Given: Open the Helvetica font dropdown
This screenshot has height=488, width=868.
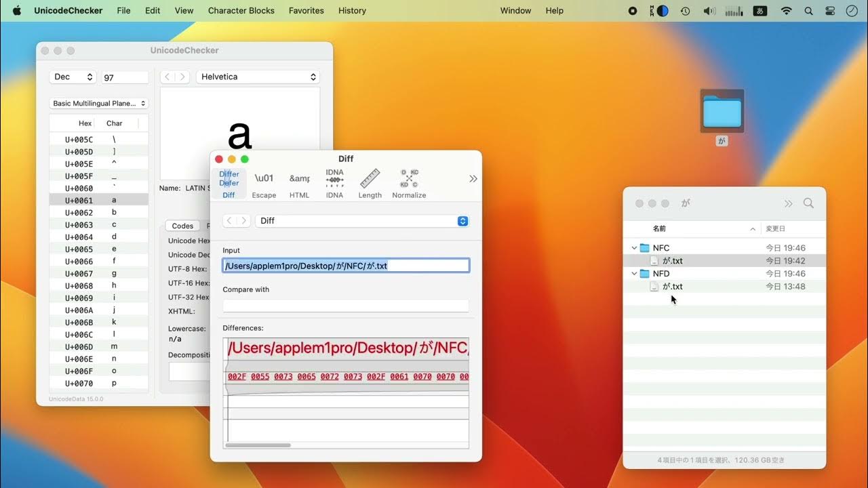Looking at the screenshot, I should click(x=258, y=77).
